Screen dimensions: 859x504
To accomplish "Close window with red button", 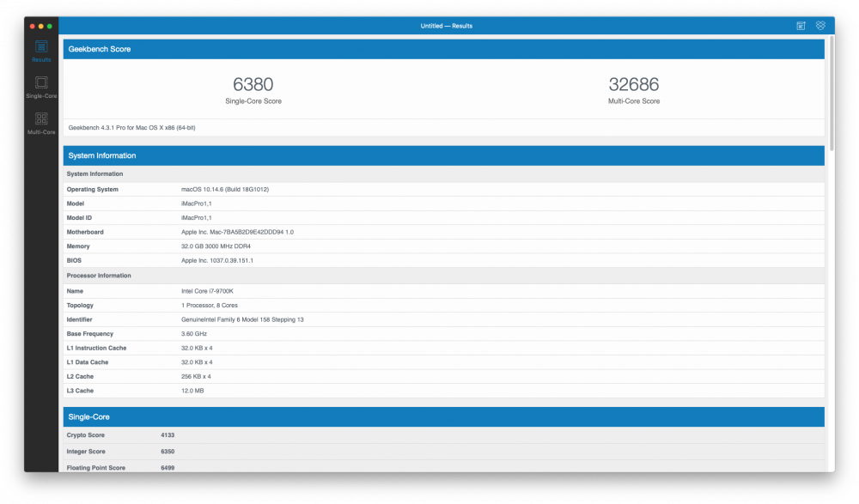I will coord(33,27).
